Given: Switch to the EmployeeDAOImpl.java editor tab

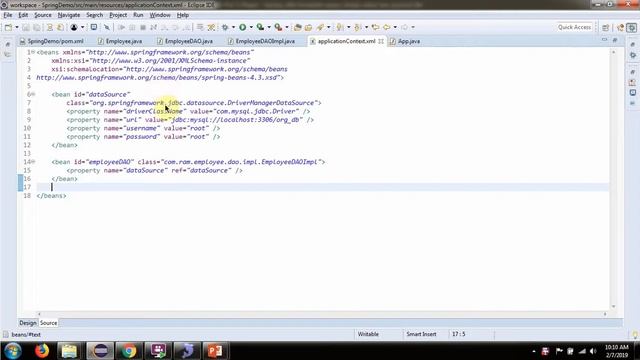Looking at the screenshot, I should (261, 41).
